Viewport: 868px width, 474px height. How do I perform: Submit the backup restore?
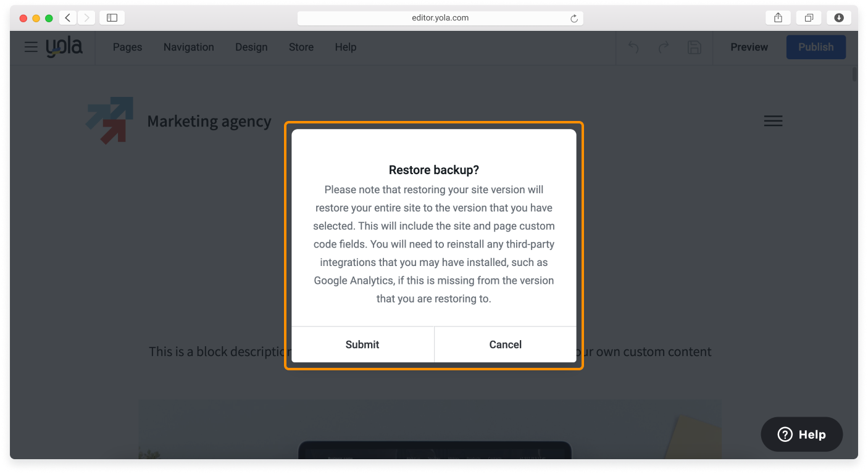[362, 344]
